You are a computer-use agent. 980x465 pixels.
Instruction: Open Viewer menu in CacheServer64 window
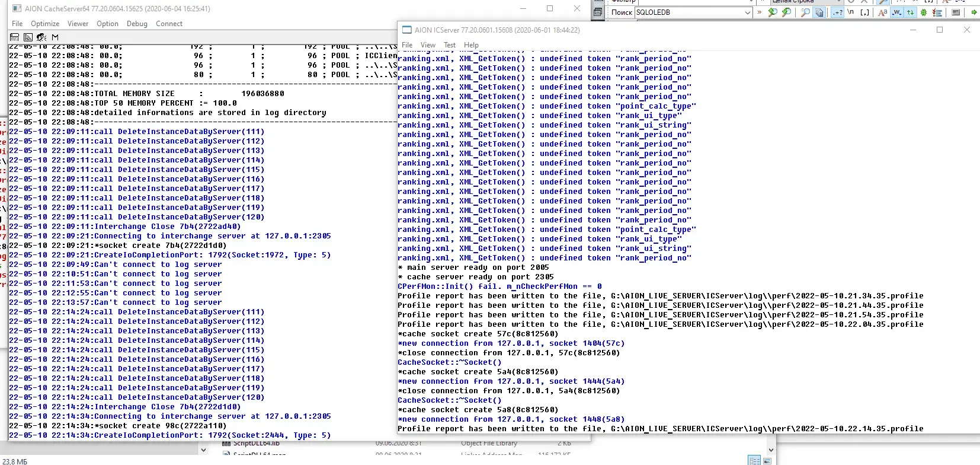(x=78, y=24)
